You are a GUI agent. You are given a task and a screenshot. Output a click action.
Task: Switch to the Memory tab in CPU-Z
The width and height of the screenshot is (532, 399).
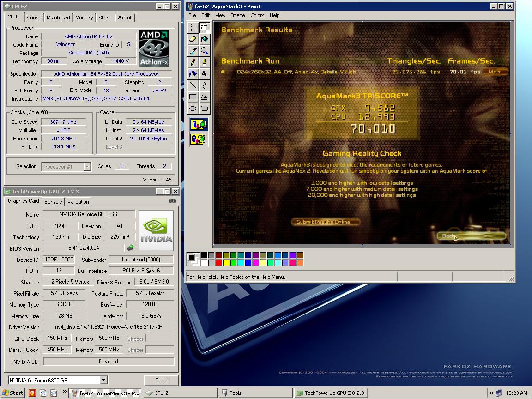click(84, 18)
